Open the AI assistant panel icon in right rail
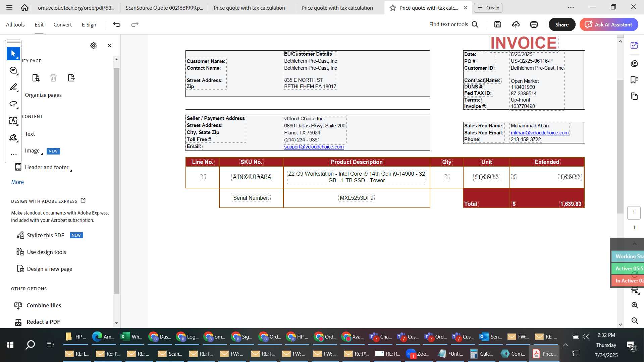644x362 pixels. tap(634, 46)
